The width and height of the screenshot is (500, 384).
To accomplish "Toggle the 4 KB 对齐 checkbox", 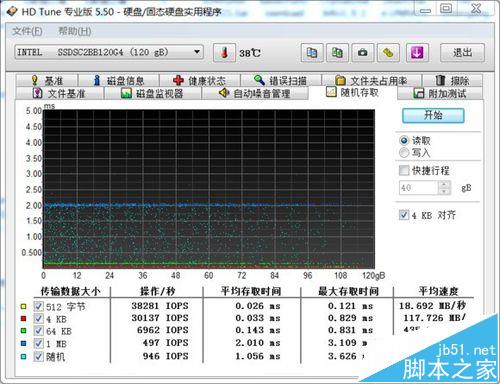I will [x=404, y=215].
